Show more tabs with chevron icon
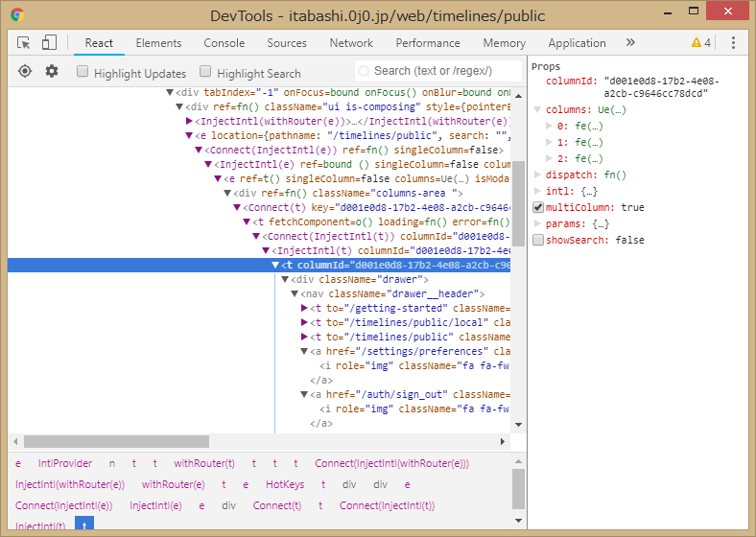The width and height of the screenshot is (756, 537). point(630,43)
